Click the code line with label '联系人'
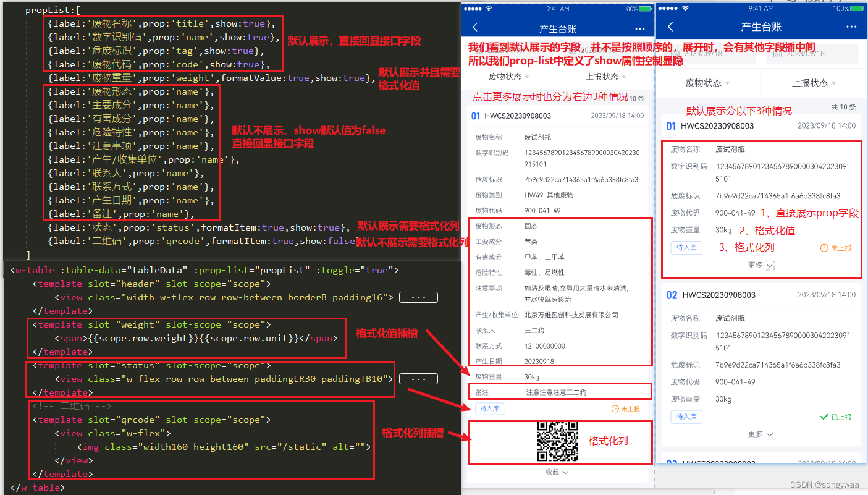This screenshot has height=495, width=868. point(125,173)
